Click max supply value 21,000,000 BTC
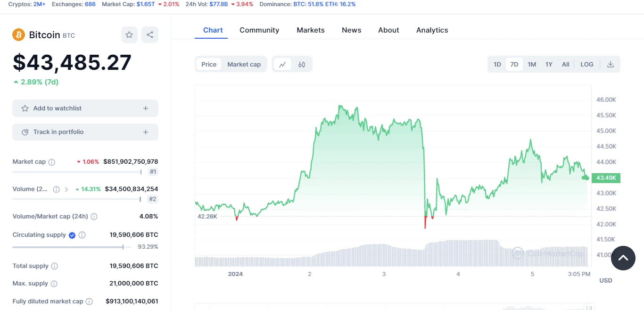This screenshot has height=310, width=644. (x=134, y=284)
